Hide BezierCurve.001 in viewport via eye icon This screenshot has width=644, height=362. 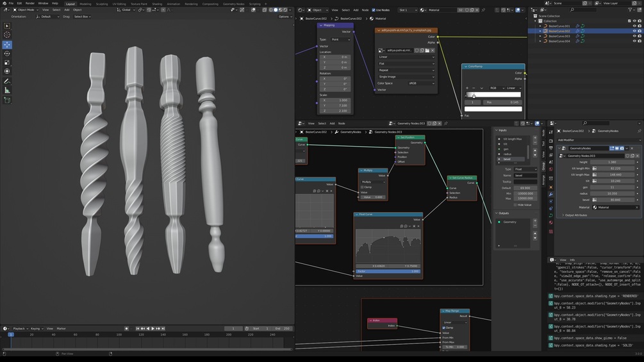pos(634,26)
